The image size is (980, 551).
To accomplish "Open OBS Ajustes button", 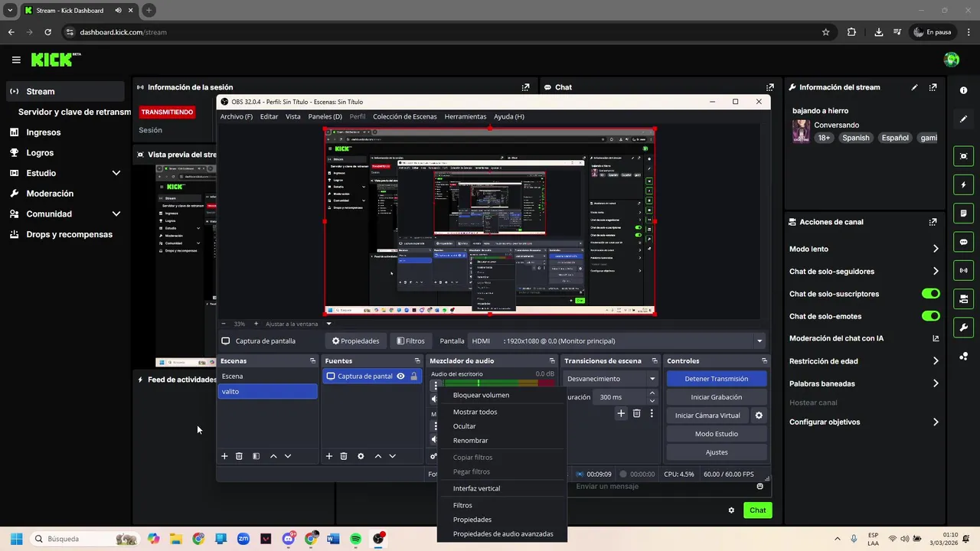I will [x=717, y=452].
